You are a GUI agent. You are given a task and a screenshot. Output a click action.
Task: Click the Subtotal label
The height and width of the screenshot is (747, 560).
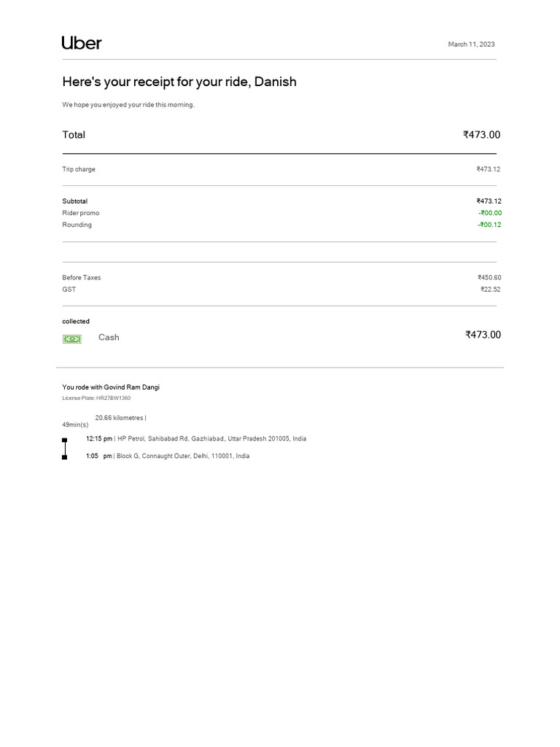(75, 201)
